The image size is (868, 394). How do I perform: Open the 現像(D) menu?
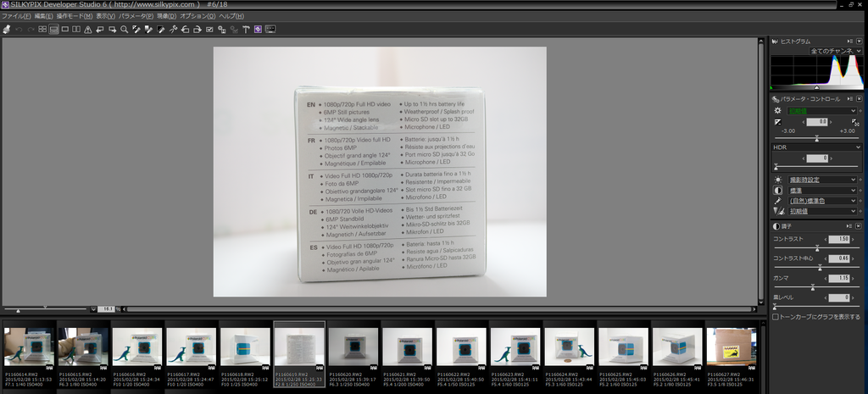[x=167, y=16]
